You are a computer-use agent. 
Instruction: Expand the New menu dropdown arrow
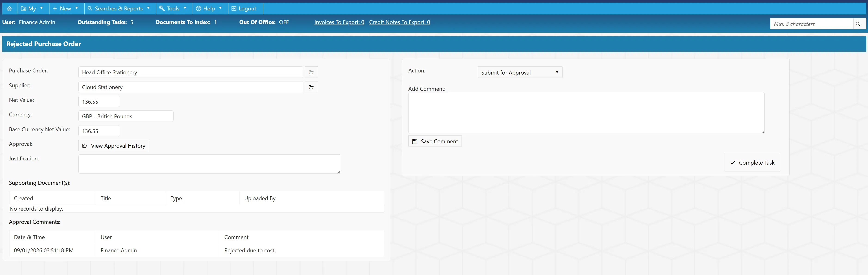point(77,8)
